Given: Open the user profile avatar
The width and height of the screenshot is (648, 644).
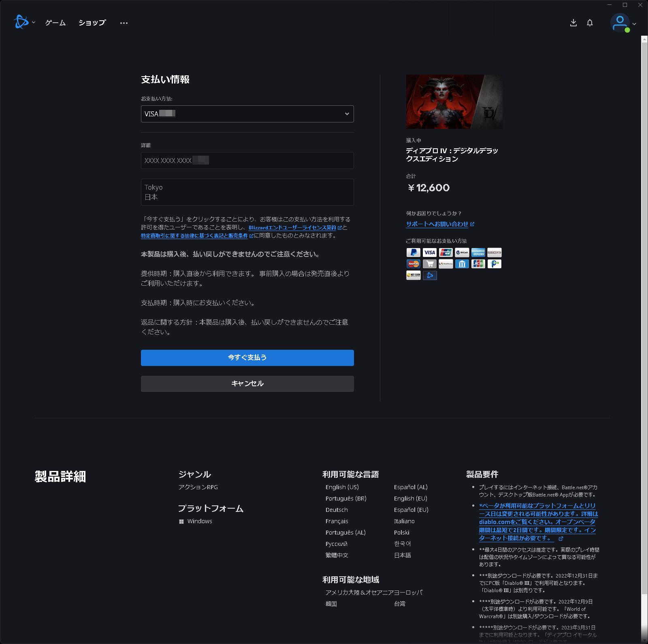Looking at the screenshot, I should 620,23.
